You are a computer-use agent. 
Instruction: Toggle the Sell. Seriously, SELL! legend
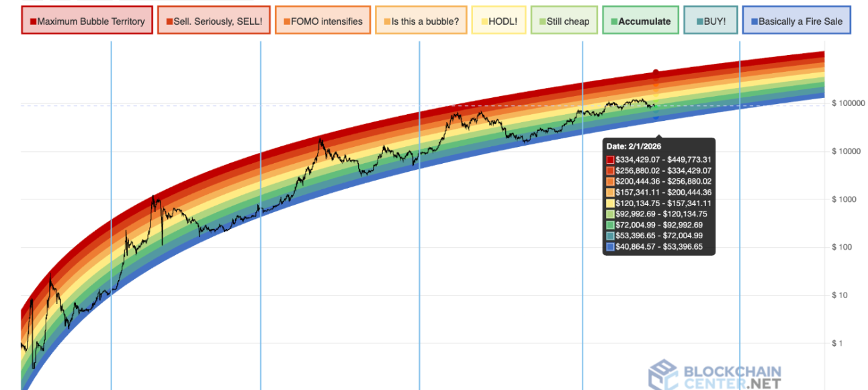pyautogui.click(x=214, y=21)
